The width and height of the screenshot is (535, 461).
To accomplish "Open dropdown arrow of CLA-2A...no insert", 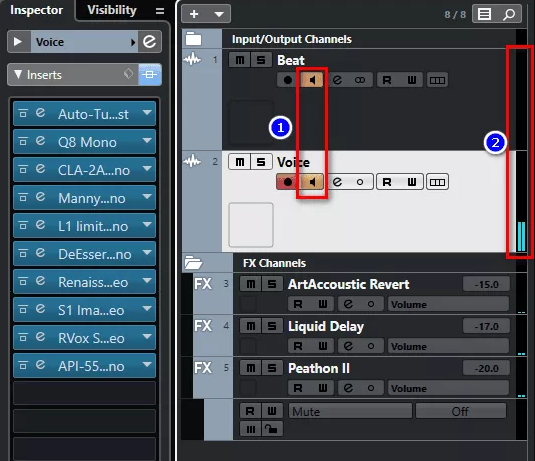I will [x=147, y=169].
